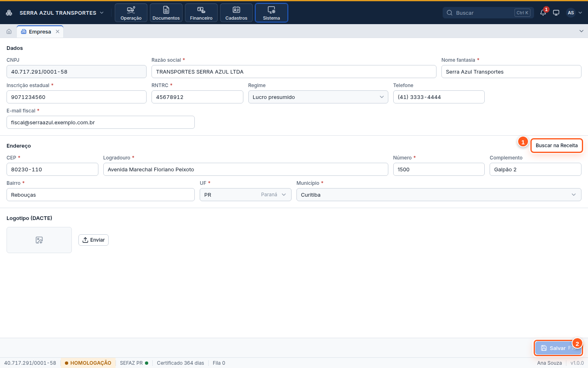The image size is (588, 368).
Task: Edit the Razão social field
Action: tap(294, 72)
